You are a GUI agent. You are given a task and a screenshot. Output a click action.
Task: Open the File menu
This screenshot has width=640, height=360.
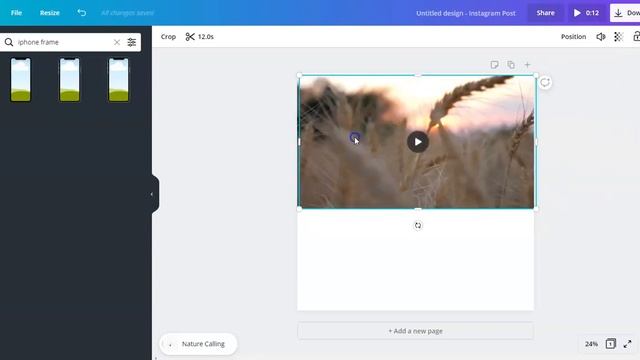click(16, 13)
